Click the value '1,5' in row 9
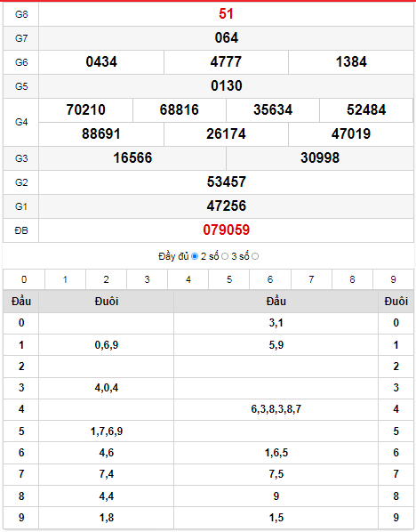 (x=276, y=518)
